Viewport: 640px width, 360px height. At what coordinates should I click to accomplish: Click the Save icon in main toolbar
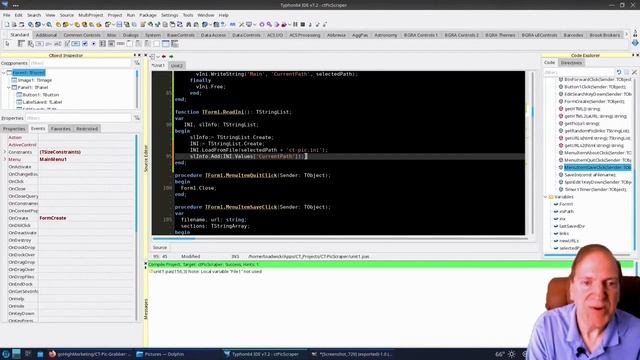[119, 24]
